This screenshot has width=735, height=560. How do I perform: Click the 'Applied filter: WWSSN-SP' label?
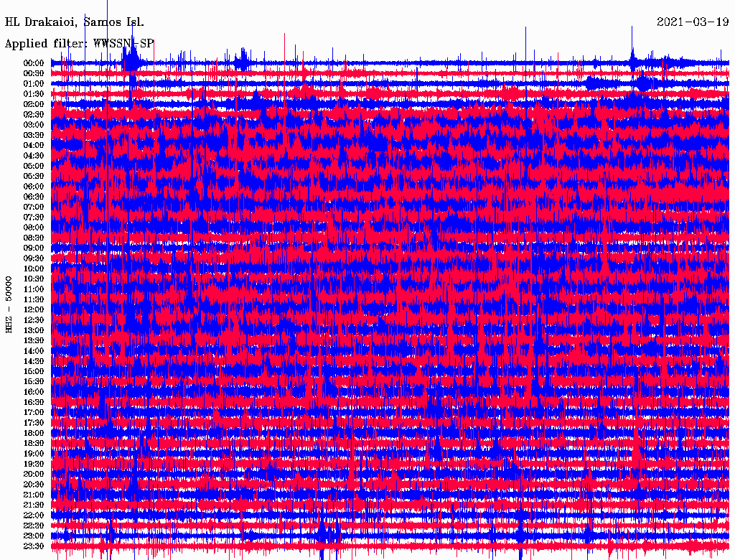(x=79, y=44)
